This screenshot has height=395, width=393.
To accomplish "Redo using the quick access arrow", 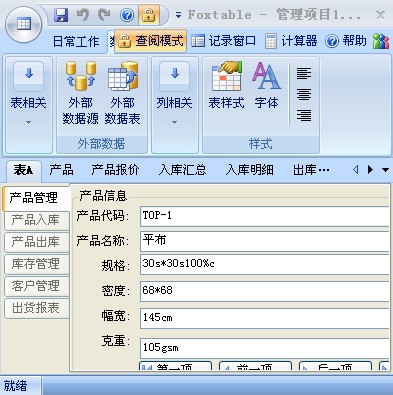I will 105,15.
